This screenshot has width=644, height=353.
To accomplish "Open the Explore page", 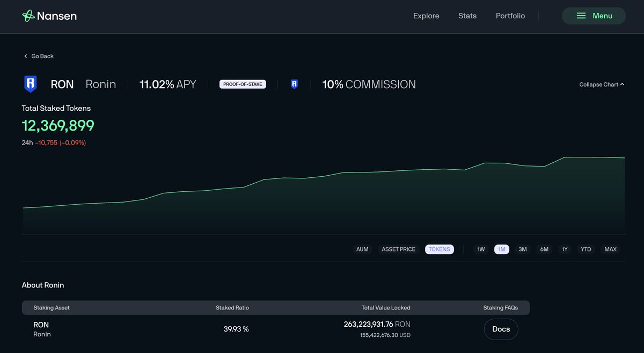I will coord(426,16).
